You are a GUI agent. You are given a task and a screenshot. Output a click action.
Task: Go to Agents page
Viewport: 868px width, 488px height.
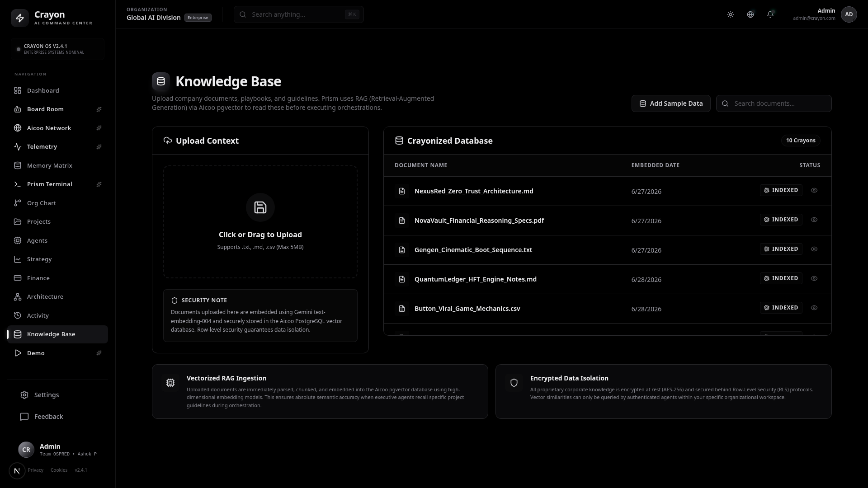click(x=57, y=241)
